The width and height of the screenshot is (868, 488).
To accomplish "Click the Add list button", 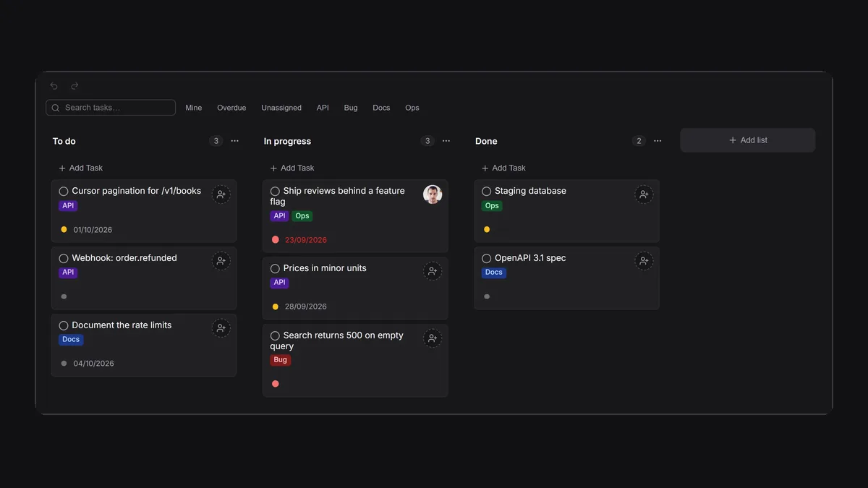I will [x=747, y=140].
